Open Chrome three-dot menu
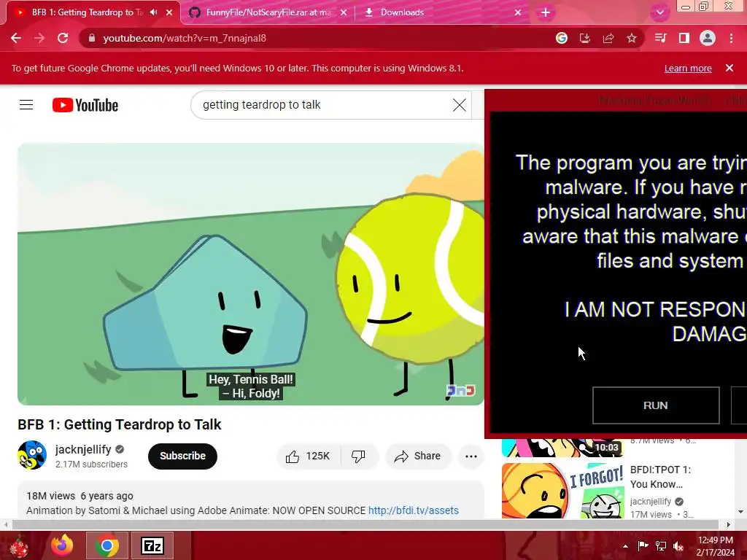The image size is (747, 560). point(731,38)
